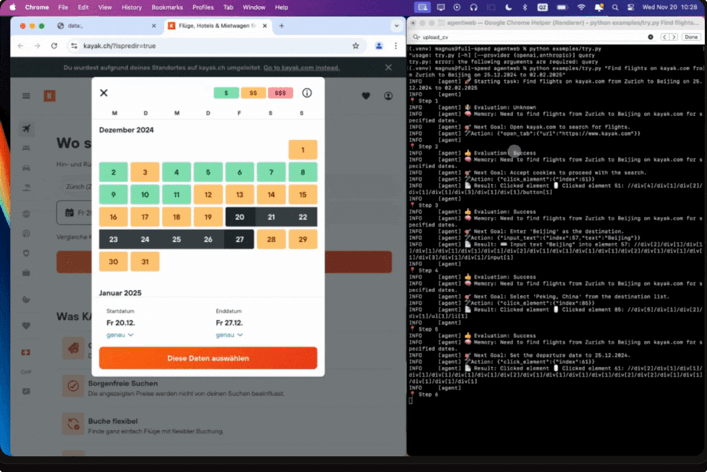This screenshot has height=472, width=707.
Task: Click Enddatum field Fr 27.12.
Action: point(230,323)
